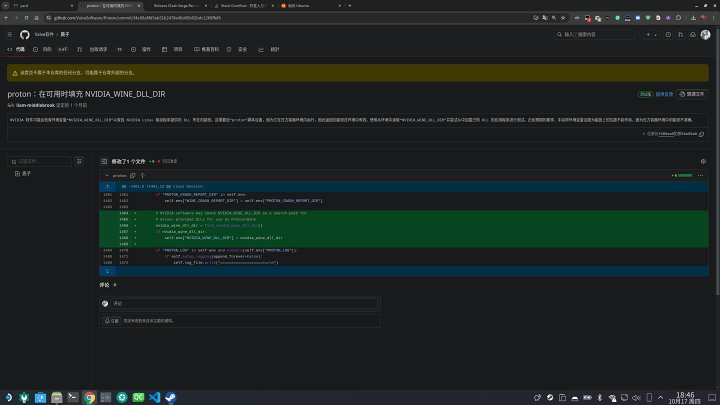Viewport: 720px width, 405px height.
Task: Select the Code tab in repository nav
Action: tap(18, 48)
